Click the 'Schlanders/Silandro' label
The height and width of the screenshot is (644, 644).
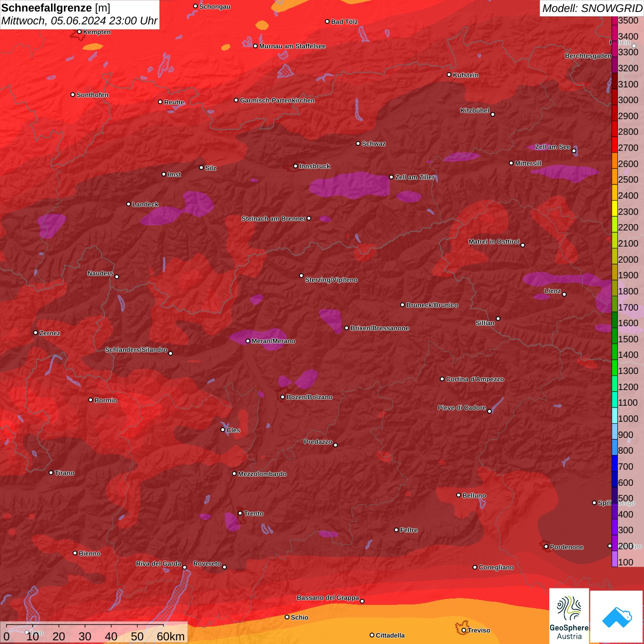coord(136,350)
